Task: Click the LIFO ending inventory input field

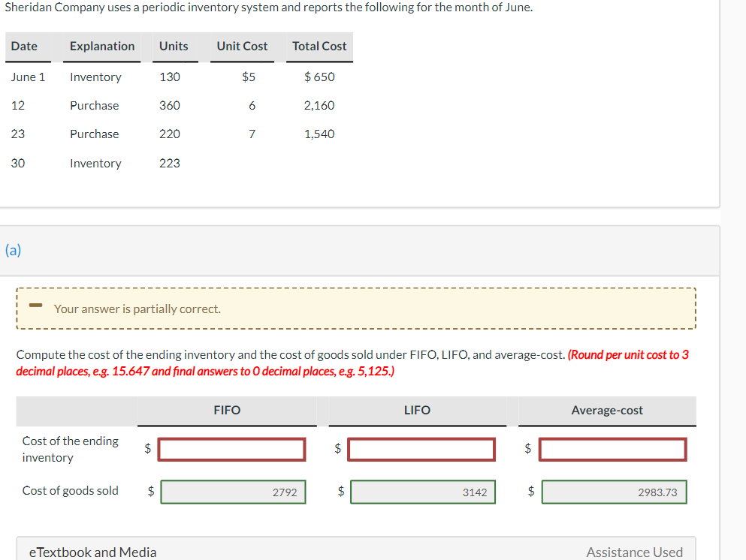Action: pos(421,450)
